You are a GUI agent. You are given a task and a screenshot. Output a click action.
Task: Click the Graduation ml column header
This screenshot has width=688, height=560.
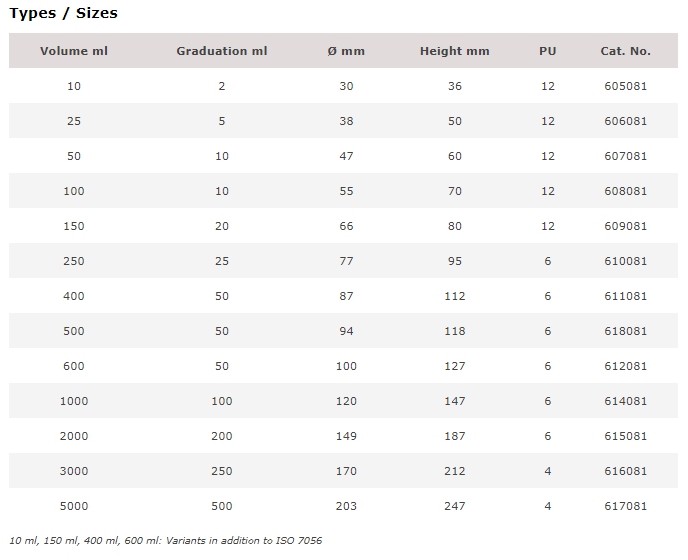[x=222, y=51]
